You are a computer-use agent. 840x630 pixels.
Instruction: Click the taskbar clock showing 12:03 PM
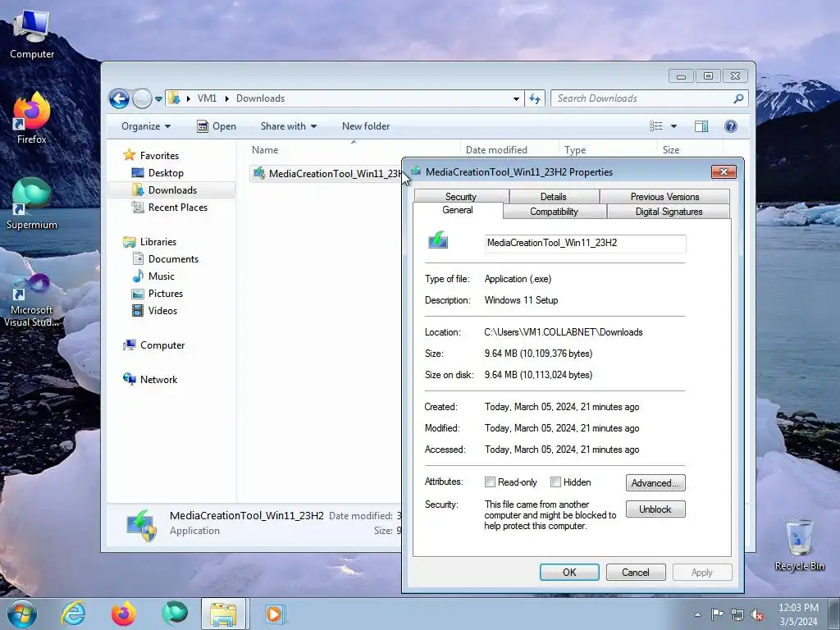click(x=798, y=614)
